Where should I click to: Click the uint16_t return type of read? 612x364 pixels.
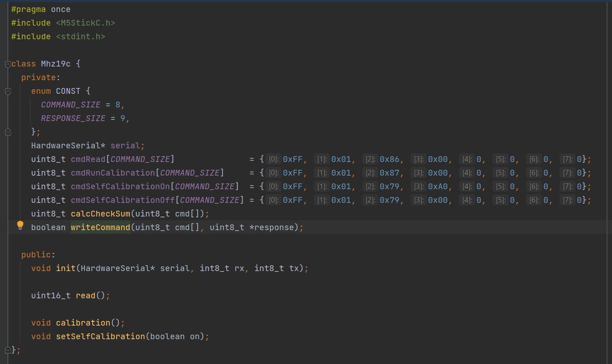[x=50, y=296]
